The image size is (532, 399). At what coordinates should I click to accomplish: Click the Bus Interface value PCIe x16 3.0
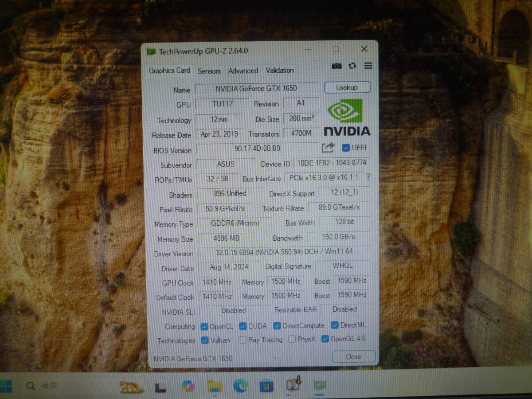tap(324, 177)
